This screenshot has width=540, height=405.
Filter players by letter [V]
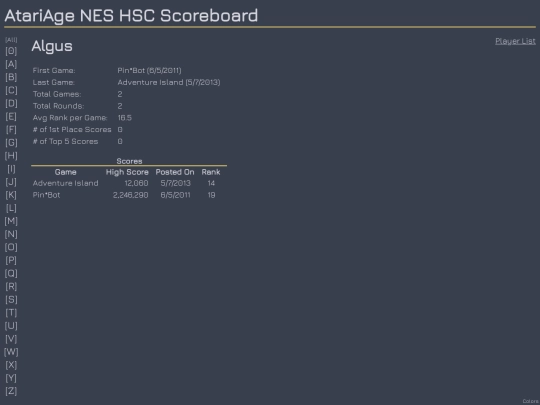pos(11,339)
